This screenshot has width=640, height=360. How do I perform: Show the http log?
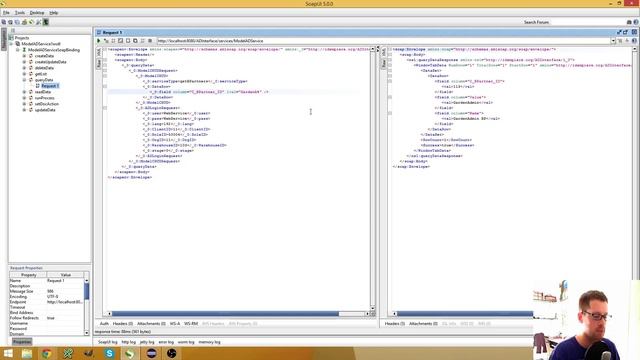tap(129, 342)
